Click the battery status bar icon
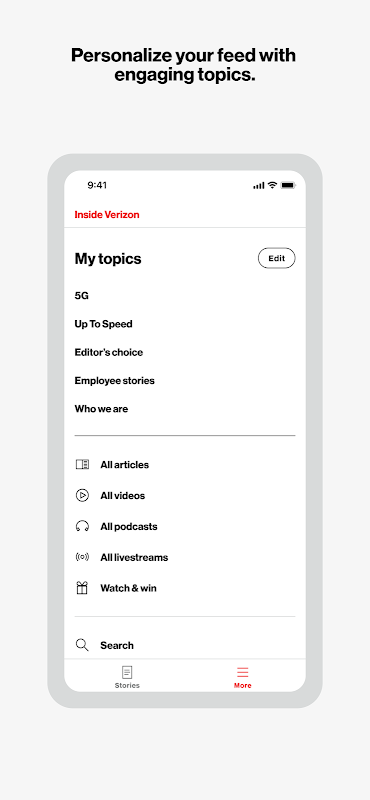Image resolution: width=370 pixels, height=800 pixels. coord(288,185)
